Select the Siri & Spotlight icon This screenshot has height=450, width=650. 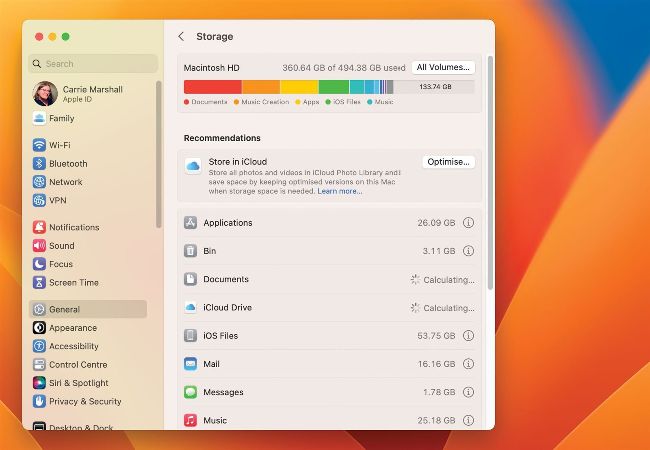(39, 382)
